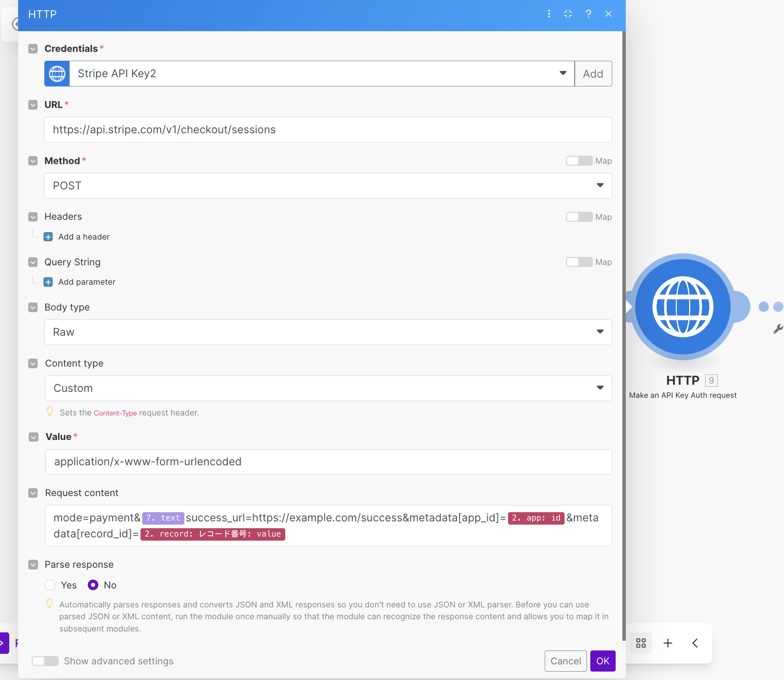
Task: Collapse the Method section chevron
Action: pos(33,161)
